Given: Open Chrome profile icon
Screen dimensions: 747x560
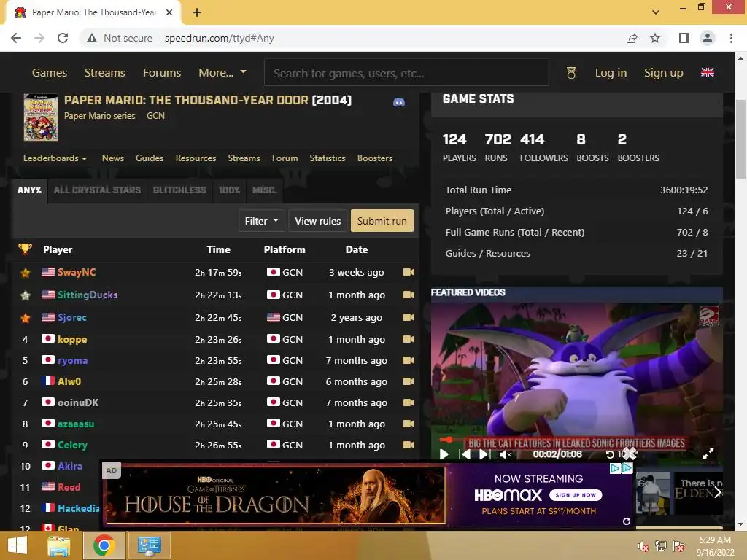Looking at the screenshot, I should pyautogui.click(x=708, y=38).
